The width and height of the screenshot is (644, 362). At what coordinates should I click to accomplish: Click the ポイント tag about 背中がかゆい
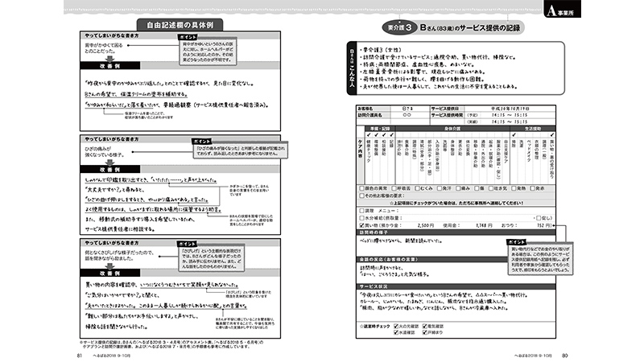188,37
